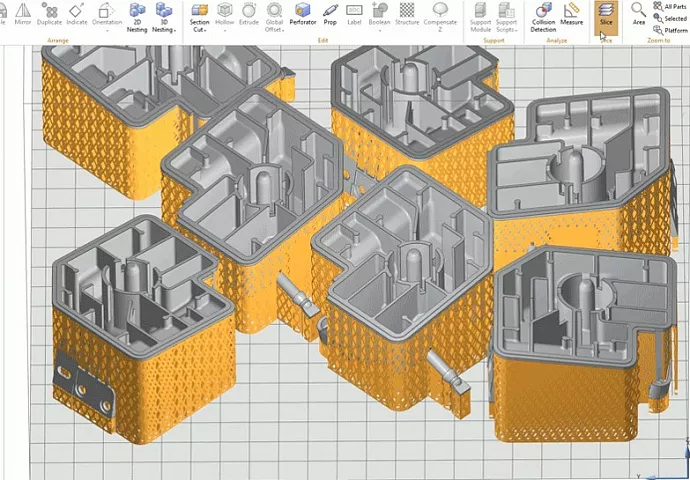Click the Compensate Z tool
Image resolution: width=690 pixels, height=480 pixels.
click(x=440, y=17)
